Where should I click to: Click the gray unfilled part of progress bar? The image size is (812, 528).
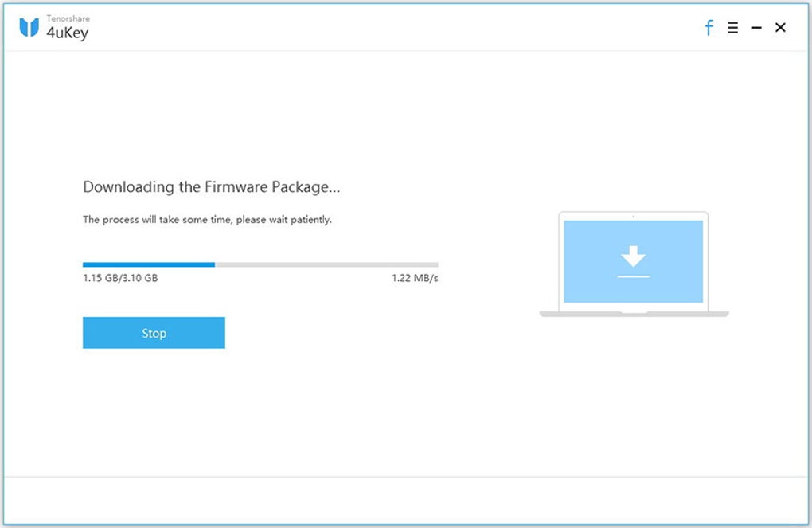point(326,264)
